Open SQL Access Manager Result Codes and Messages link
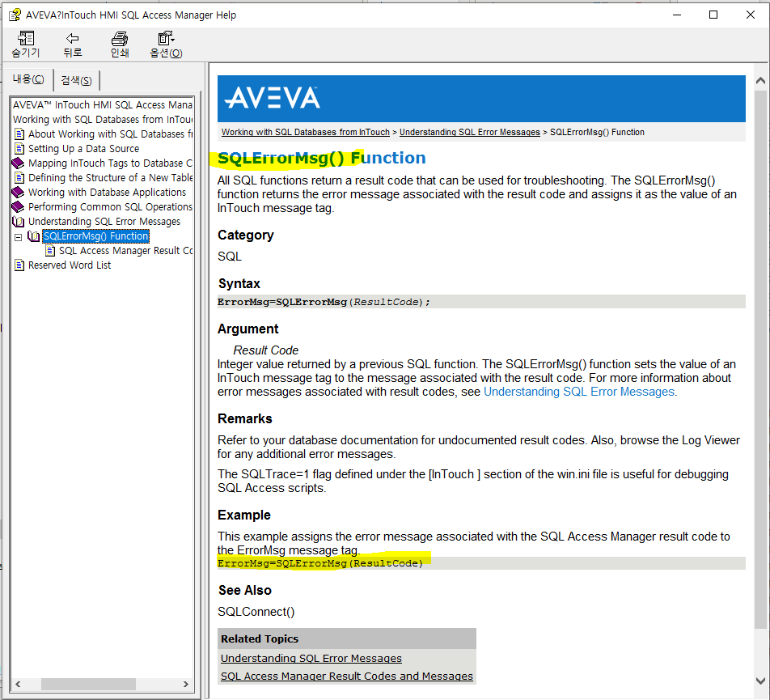Viewport: 770px width, 700px height. [347, 676]
